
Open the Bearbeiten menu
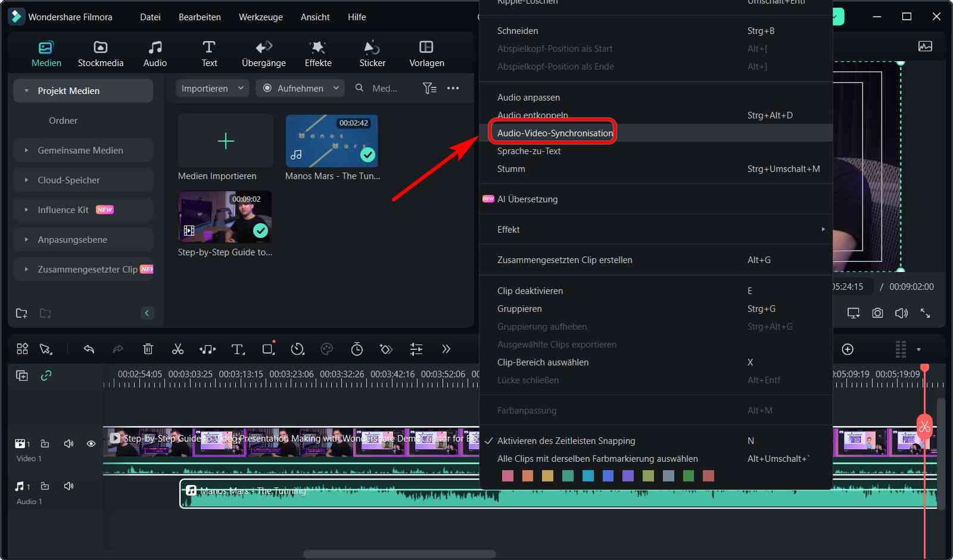200,17
